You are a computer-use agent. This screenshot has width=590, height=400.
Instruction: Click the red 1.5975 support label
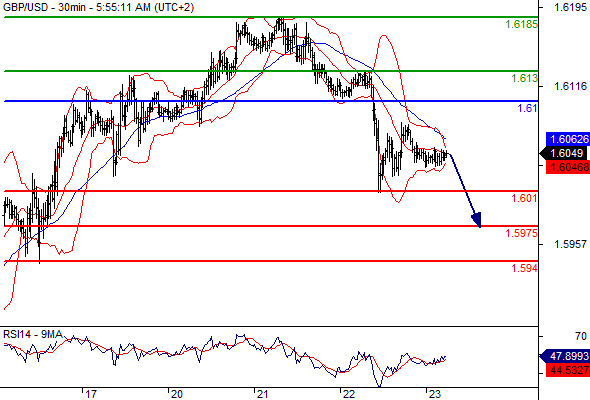521,233
